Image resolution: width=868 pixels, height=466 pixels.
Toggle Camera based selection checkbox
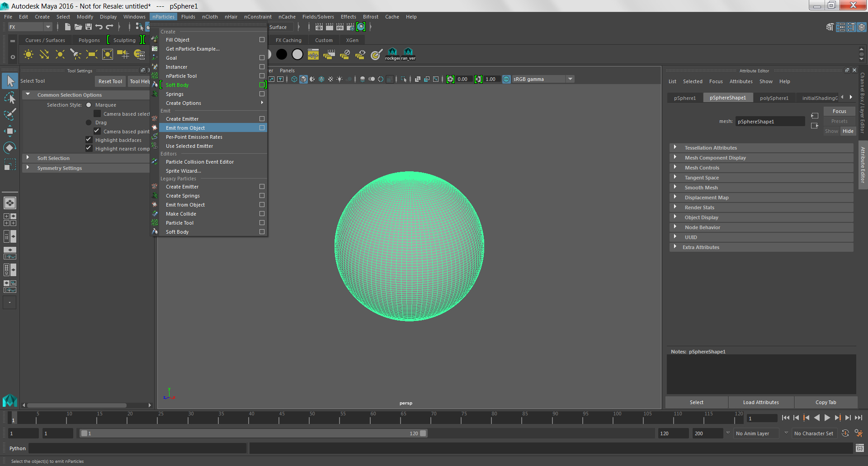click(97, 113)
